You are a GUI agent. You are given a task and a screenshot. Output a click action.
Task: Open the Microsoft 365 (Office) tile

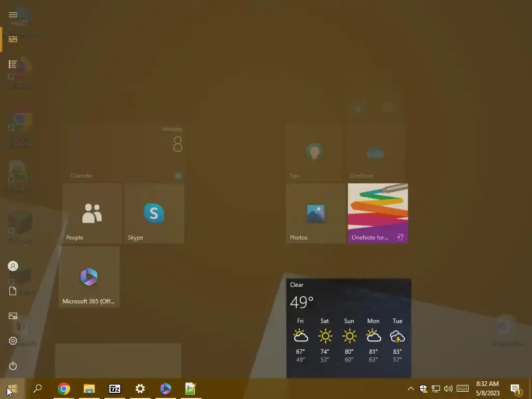(89, 277)
